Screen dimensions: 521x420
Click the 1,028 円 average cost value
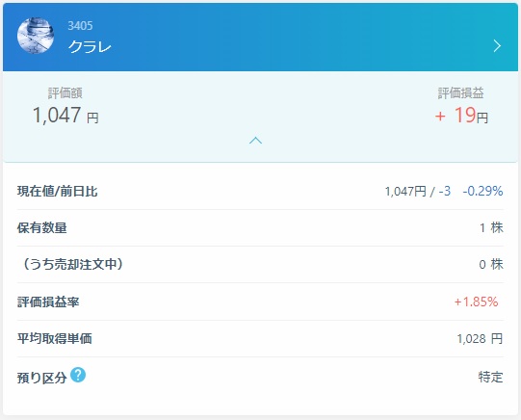(480, 339)
